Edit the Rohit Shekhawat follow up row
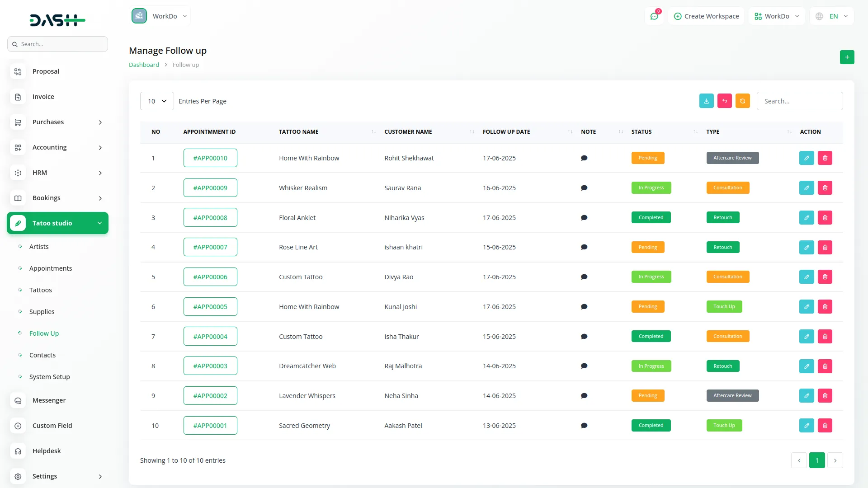This screenshot has width=868, height=488. click(806, 158)
